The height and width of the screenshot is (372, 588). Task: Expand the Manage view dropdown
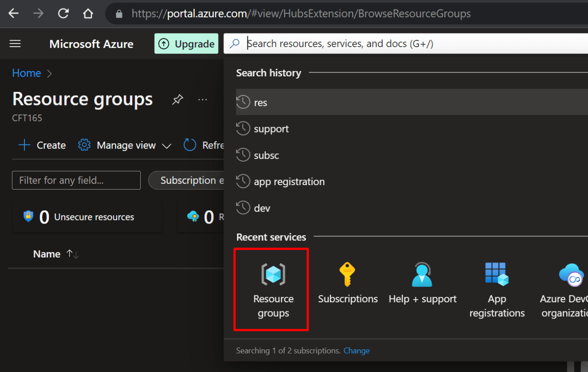pyautogui.click(x=125, y=145)
